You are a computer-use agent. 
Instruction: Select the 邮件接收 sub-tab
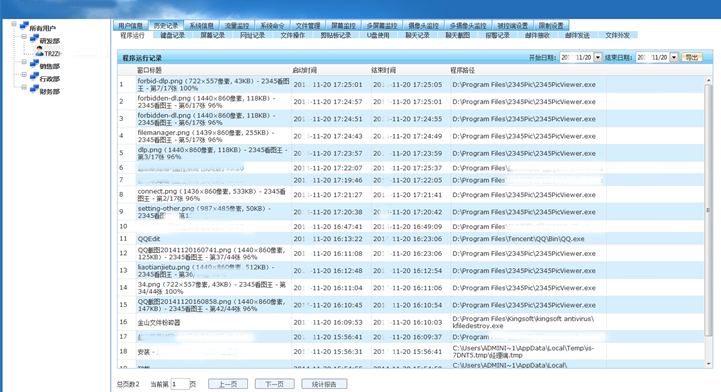click(x=538, y=35)
